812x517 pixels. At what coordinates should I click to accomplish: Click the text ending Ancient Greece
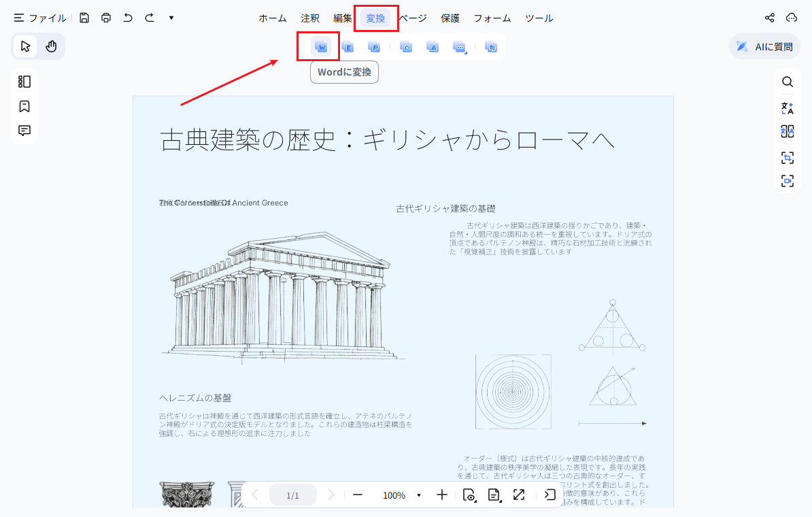(224, 203)
